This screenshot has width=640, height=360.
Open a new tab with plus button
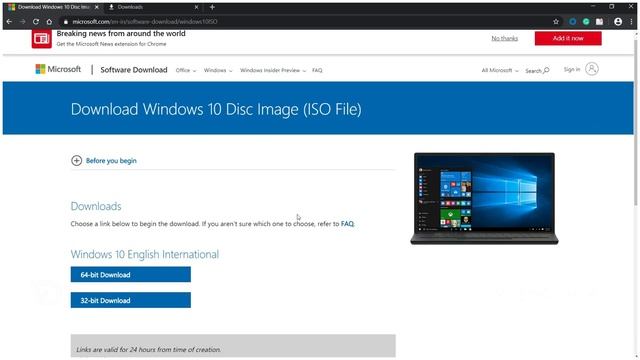point(212,7)
